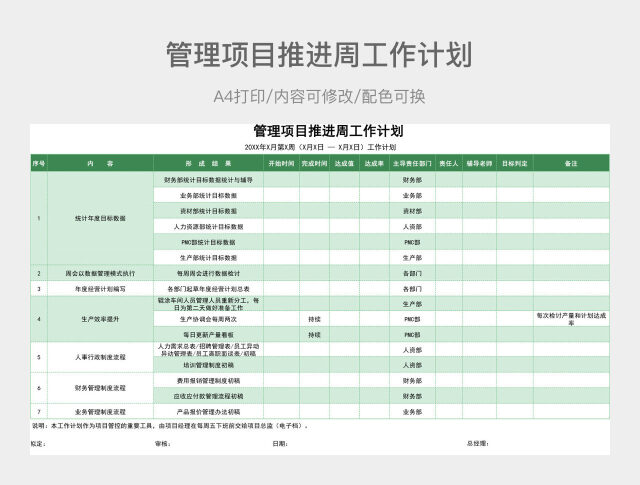Image resolution: width=640 pixels, height=485 pixels.
Task: Click the 日期: label in the footer
Action: pyautogui.click(x=280, y=444)
